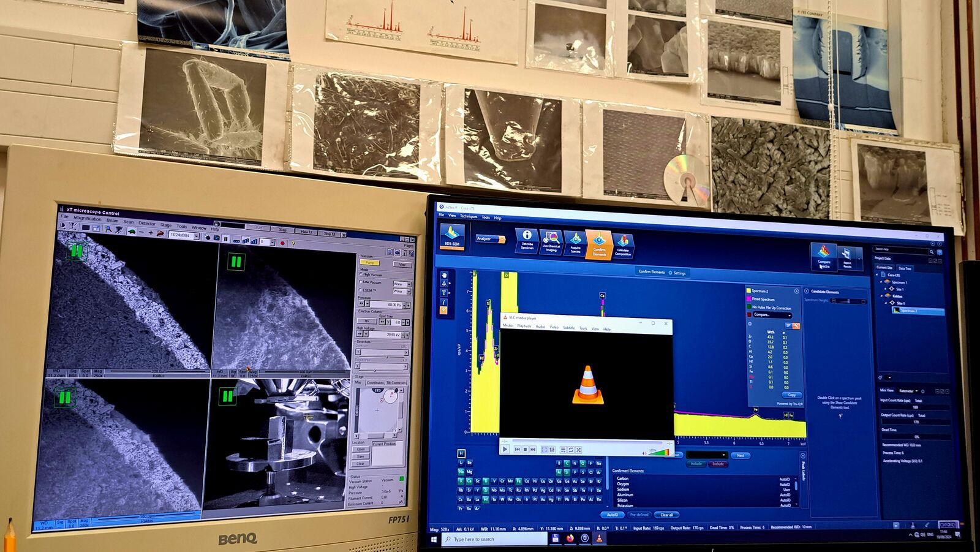Click the Compare Spectra icon
Screen dimensions: 980x552
coord(824,257)
